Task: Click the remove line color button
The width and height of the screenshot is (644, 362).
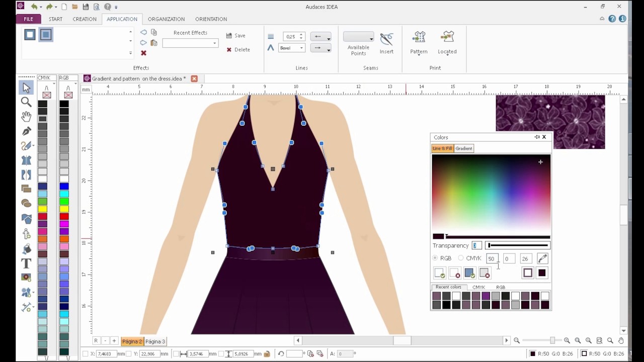Action: pos(455,273)
